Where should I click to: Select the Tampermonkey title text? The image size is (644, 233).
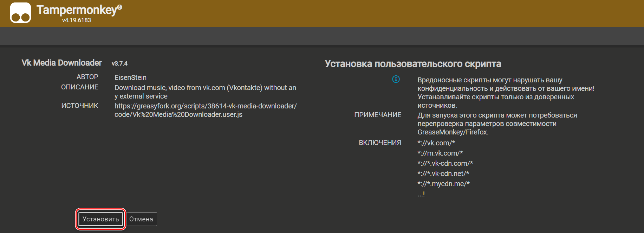[79, 10]
